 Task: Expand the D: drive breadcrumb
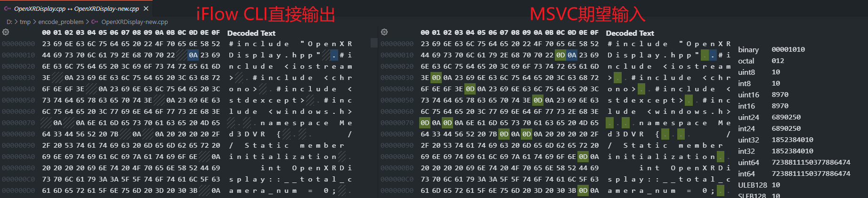tap(9, 22)
